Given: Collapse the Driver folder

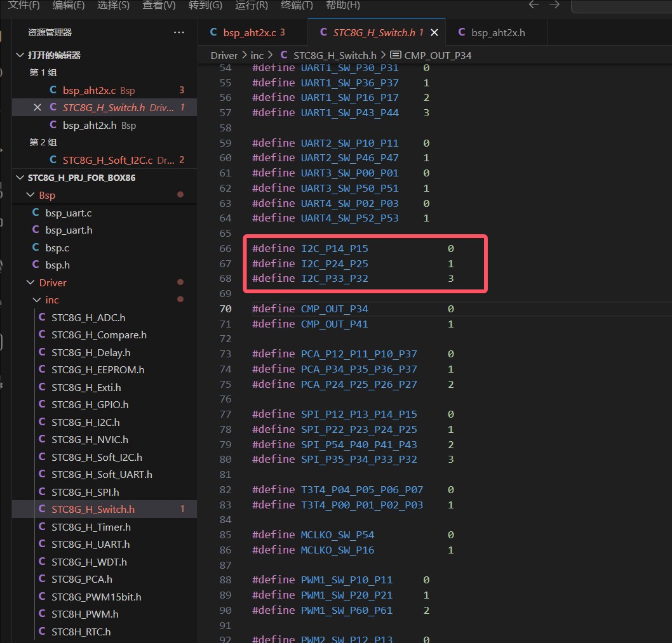Looking at the screenshot, I should coord(30,282).
